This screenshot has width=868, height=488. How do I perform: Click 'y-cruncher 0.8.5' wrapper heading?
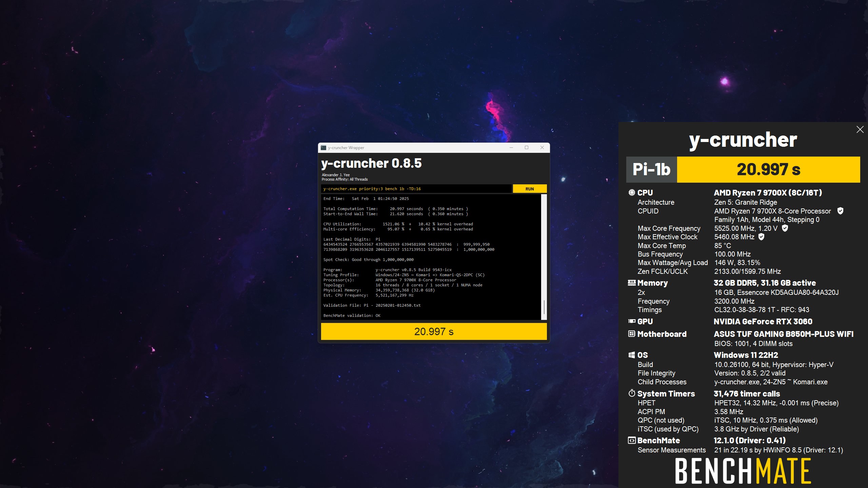coord(371,163)
